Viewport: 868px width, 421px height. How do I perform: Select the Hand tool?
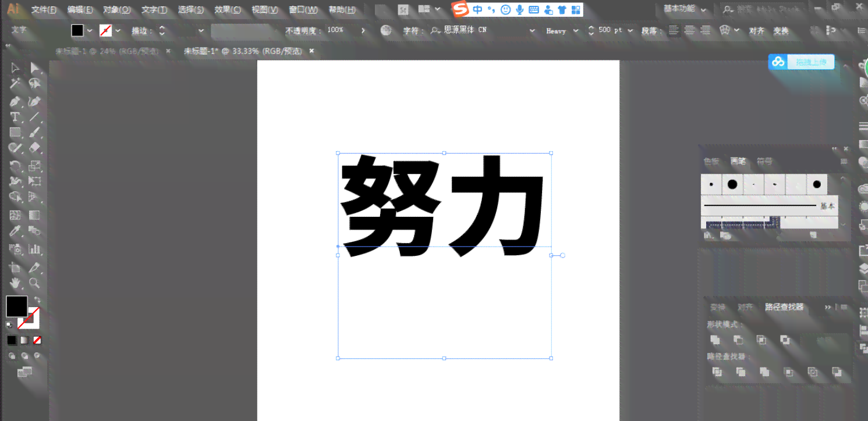(16, 284)
